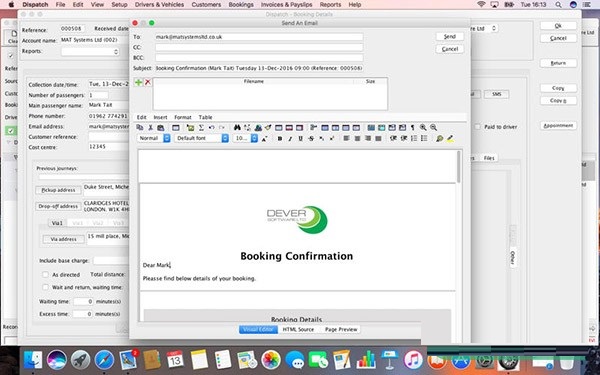This screenshot has height=375, width=600.
Task: Open the Default font dropdown
Action: coord(201,138)
